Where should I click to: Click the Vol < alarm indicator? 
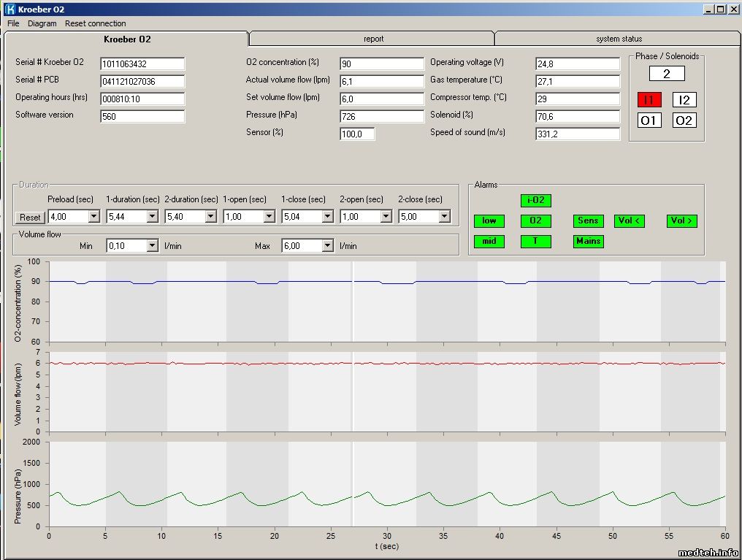click(x=629, y=220)
